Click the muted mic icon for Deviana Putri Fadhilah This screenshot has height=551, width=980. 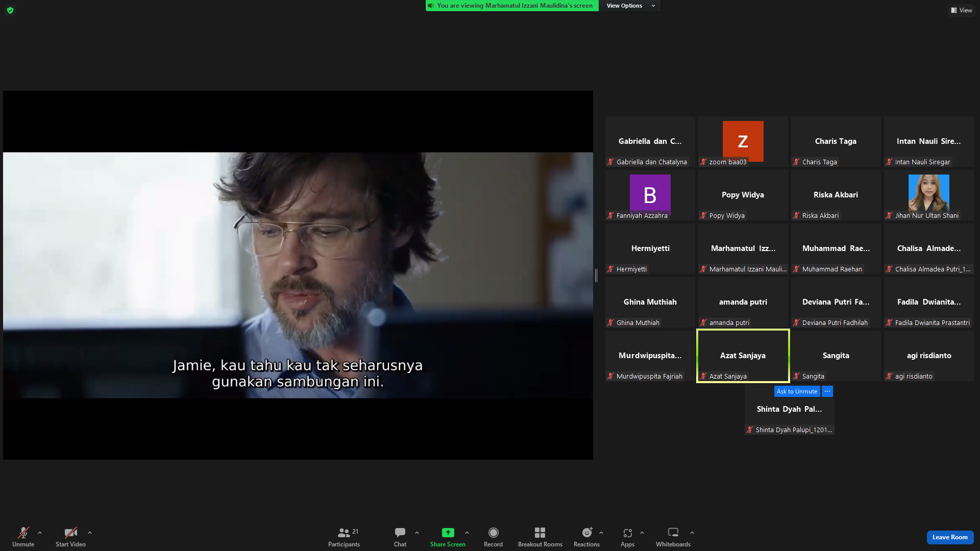point(796,323)
